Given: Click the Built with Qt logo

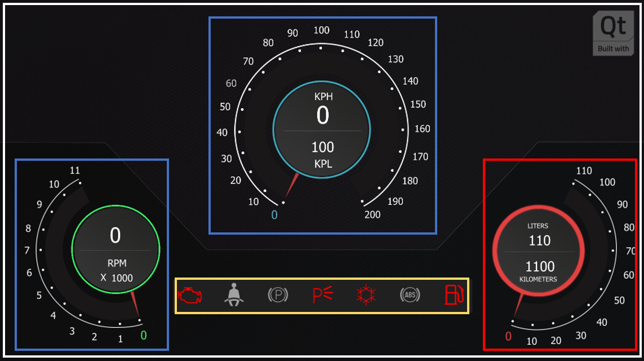Looking at the screenshot, I should click(613, 34).
